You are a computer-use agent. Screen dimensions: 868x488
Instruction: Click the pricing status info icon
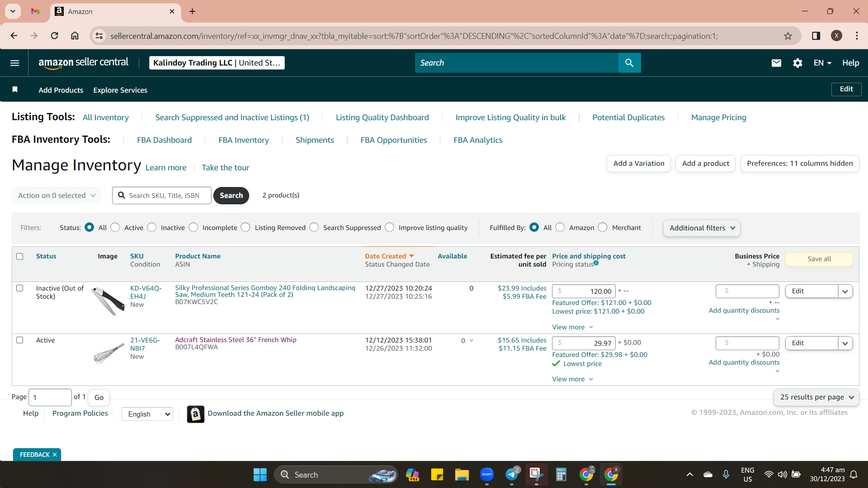coord(596,263)
